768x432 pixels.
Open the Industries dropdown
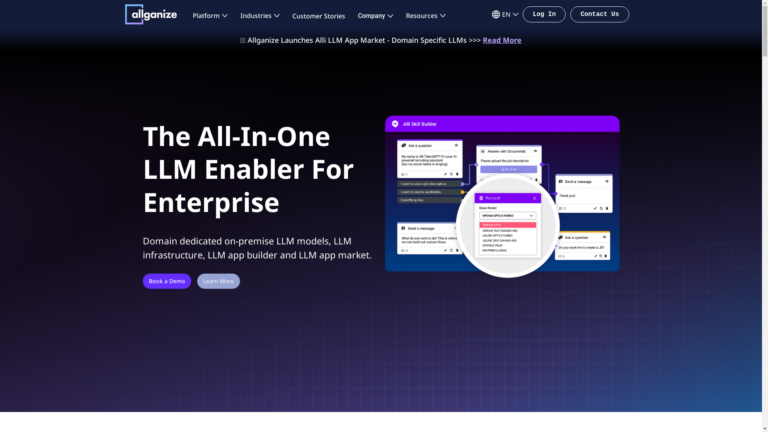pos(259,16)
